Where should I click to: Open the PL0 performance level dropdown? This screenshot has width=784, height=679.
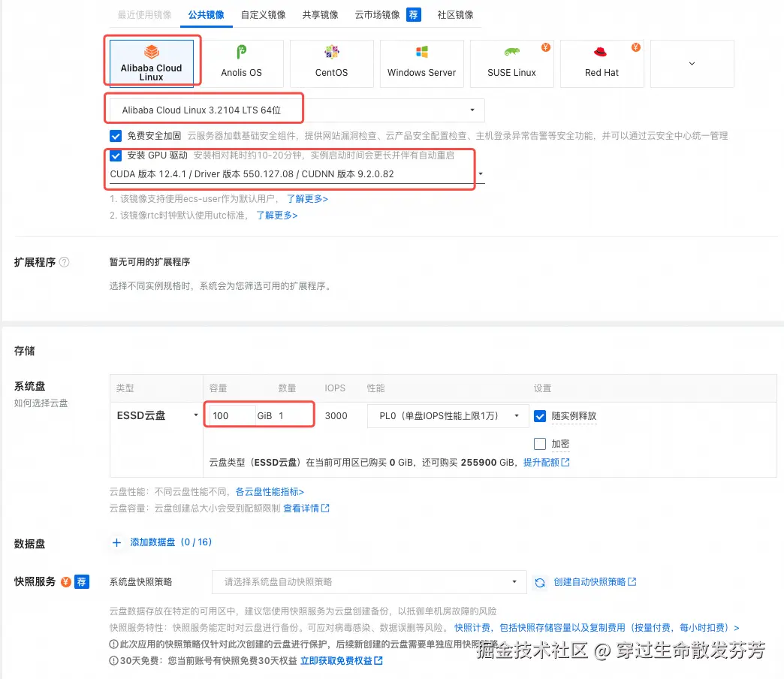[x=448, y=416]
